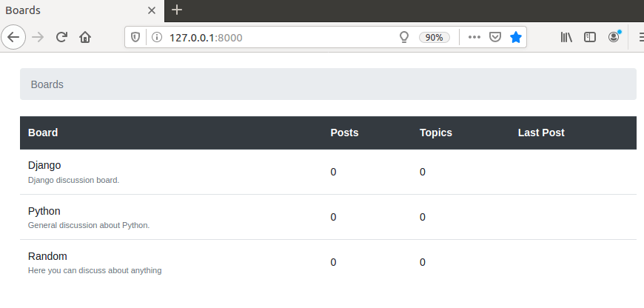Toggle the blue bookmark star
Screen dimensions: 644x308
click(x=516, y=37)
